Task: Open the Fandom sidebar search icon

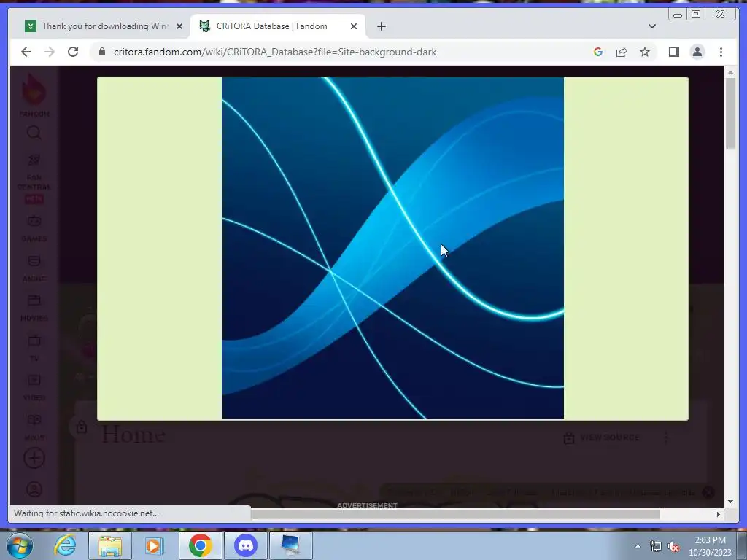Action: (34, 133)
